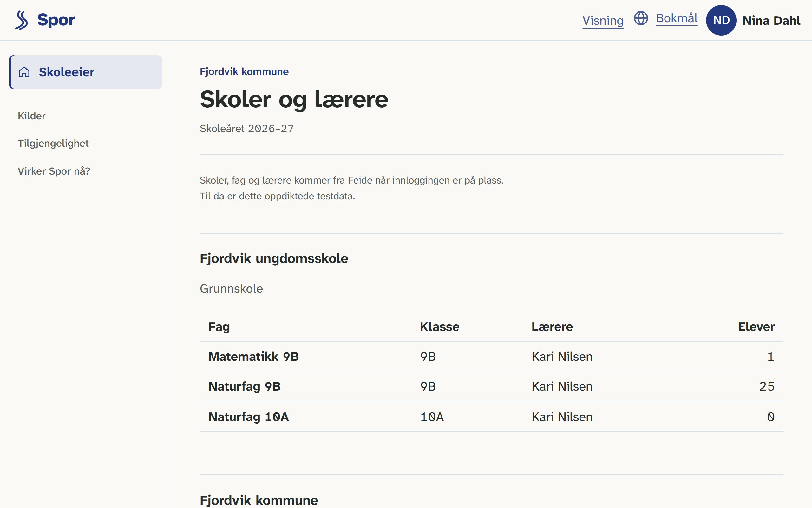Click the Spor wave logo icon

(22, 20)
